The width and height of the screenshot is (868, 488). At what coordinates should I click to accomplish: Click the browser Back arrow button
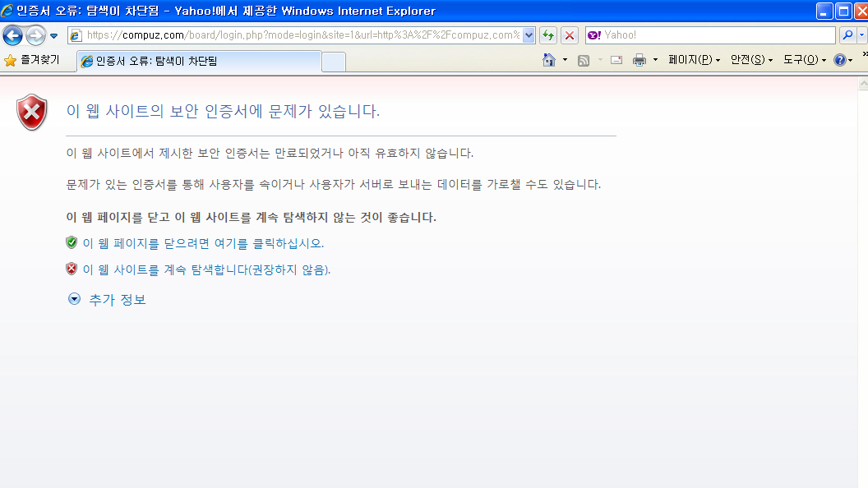pyautogui.click(x=12, y=35)
